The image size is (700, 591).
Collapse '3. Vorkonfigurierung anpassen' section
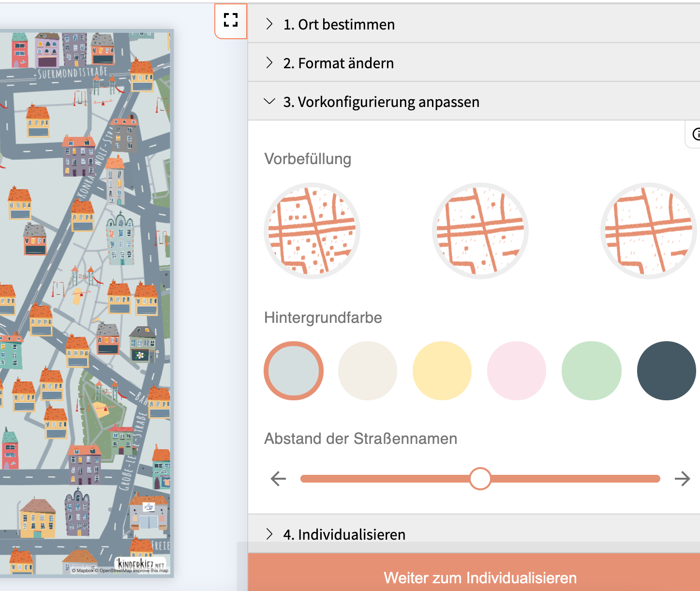point(381,102)
